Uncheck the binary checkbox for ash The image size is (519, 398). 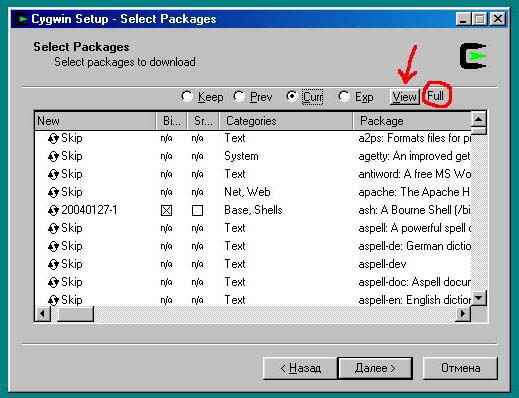click(166, 210)
